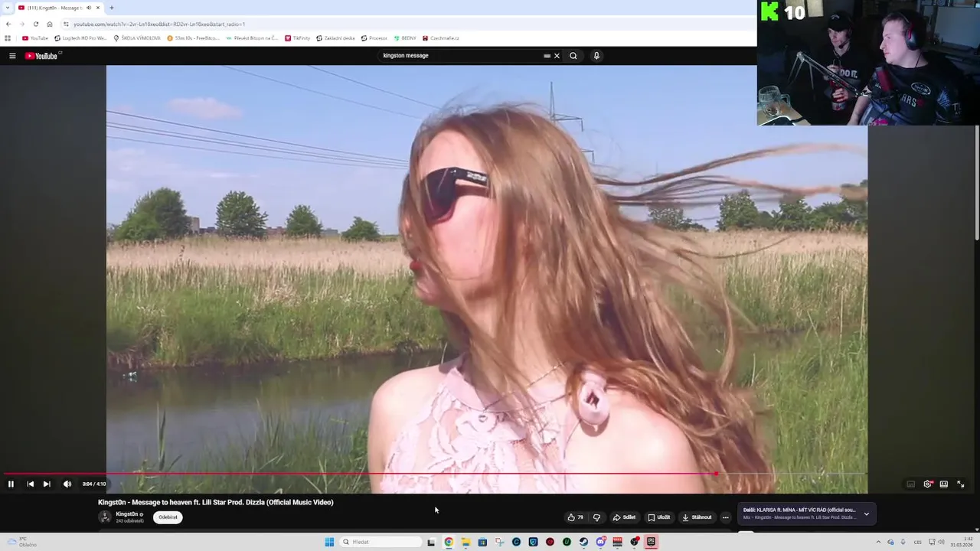Launch Steam from the taskbar
980x551 pixels.
pyautogui.click(x=583, y=542)
